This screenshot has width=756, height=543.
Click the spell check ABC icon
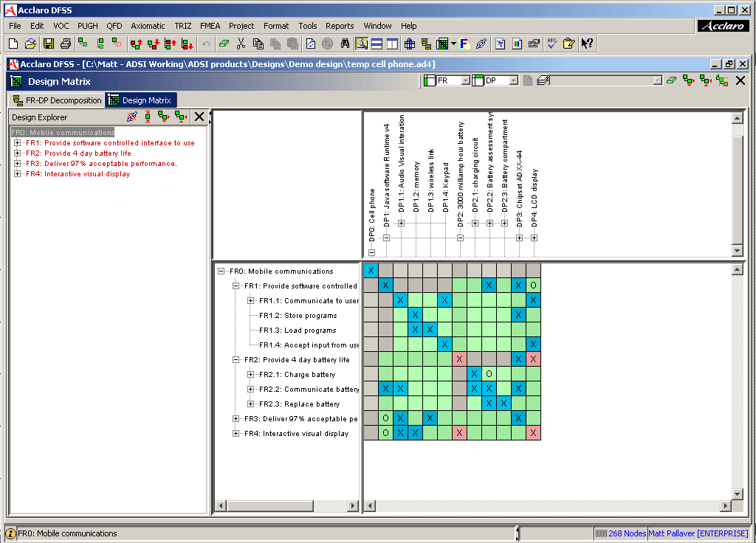551,44
